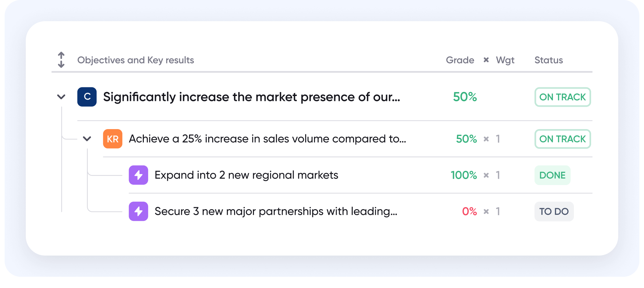Viewport: 644px width, 288px height.
Task: Click the multiply symbol in the Grade column header
Action: click(x=486, y=60)
